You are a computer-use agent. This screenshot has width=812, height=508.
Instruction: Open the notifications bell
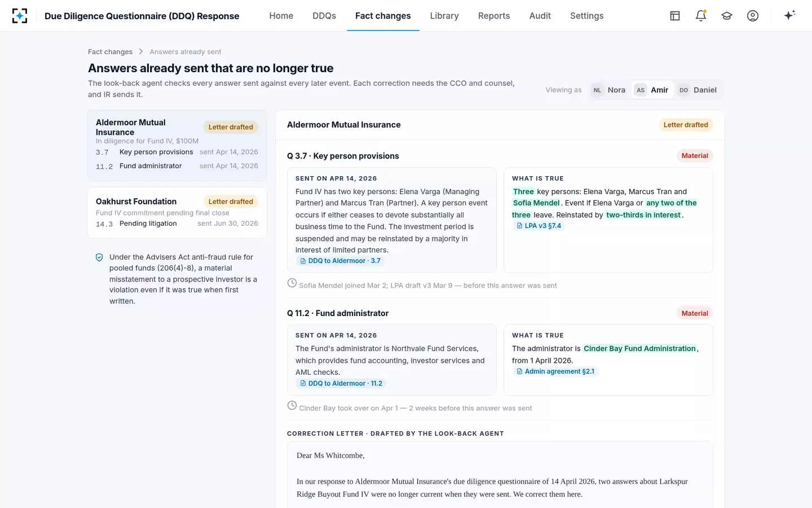pyautogui.click(x=701, y=16)
